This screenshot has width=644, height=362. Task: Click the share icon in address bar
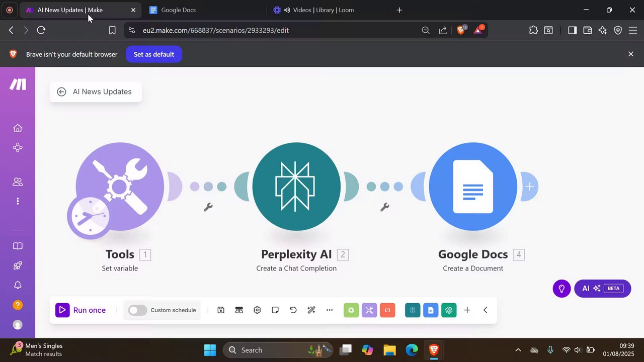(x=443, y=30)
